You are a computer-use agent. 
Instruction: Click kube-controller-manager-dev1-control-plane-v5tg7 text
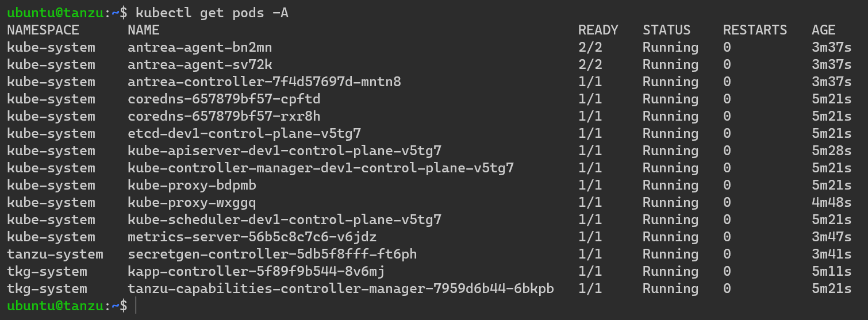(x=320, y=168)
